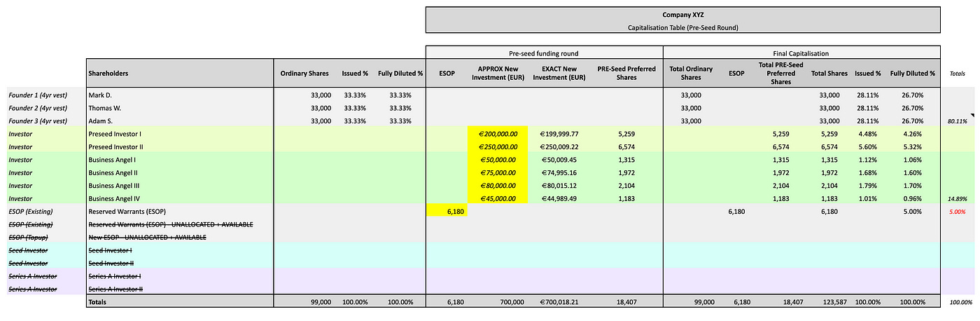Click the 1.12% issued value

point(868,160)
